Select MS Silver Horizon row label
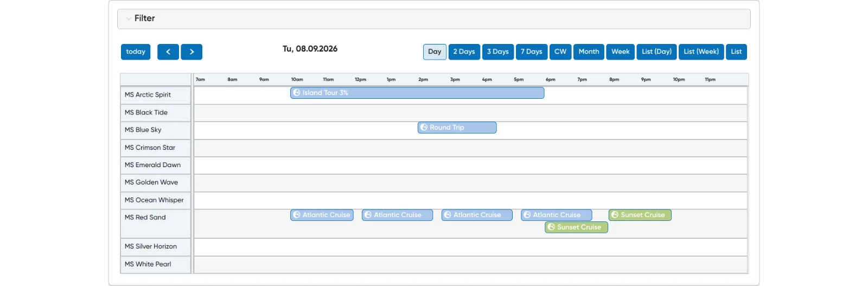This screenshot has width=868, height=286. 156,247
